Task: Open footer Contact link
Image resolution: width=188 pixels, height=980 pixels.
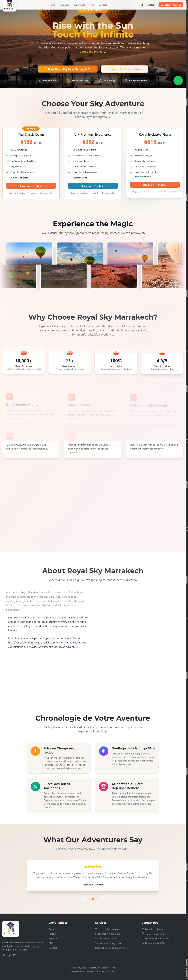Action: click(x=53, y=948)
